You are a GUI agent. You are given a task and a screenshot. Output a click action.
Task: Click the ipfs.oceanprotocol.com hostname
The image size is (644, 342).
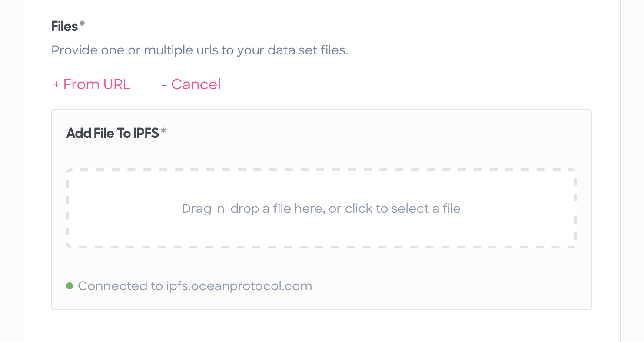point(239,286)
